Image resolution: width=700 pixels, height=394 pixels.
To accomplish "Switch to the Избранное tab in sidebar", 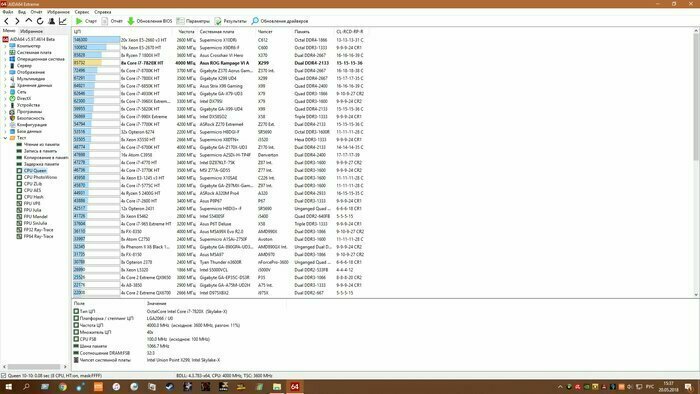I will (31, 31).
